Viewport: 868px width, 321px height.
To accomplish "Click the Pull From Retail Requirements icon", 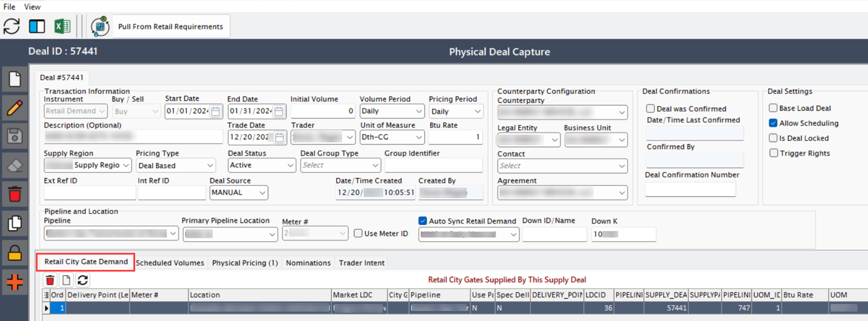I will click(x=100, y=26).
